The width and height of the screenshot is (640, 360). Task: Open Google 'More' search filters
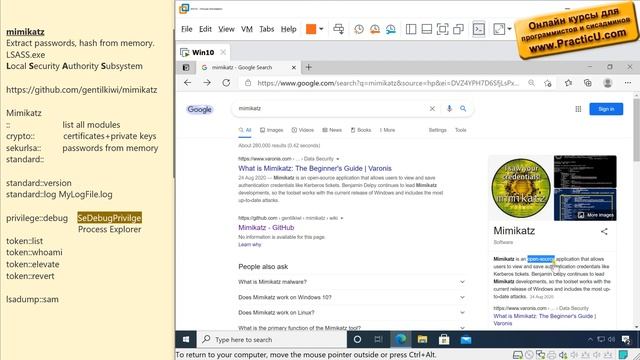387,130
